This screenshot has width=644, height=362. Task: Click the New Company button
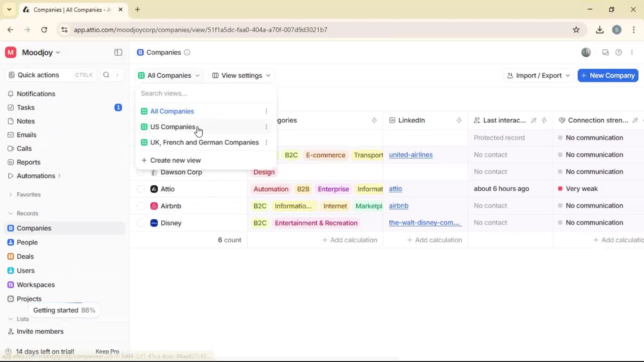click(x=608, y=75)
